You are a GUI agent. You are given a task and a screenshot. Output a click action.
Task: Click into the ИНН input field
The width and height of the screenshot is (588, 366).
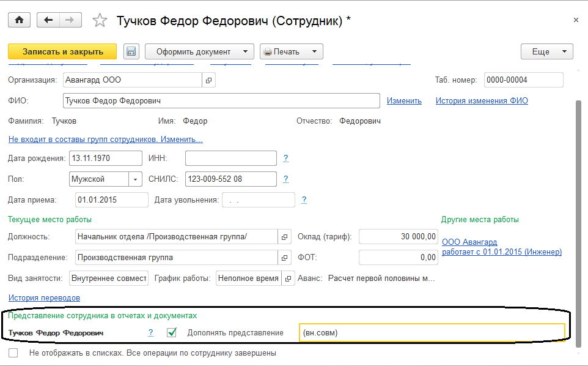[230, 159]
